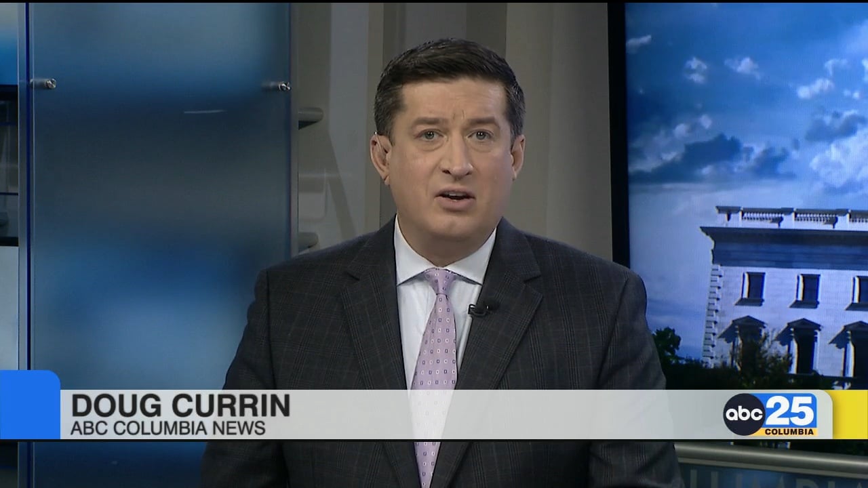Click the blue block left of banner

pyautogui.click(x=29, y=405)
